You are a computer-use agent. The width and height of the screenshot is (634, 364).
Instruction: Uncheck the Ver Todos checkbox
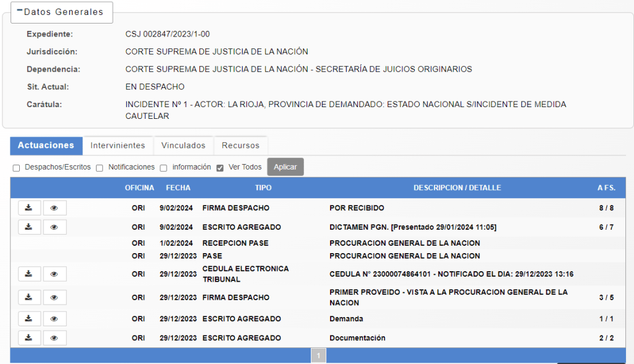220,168
